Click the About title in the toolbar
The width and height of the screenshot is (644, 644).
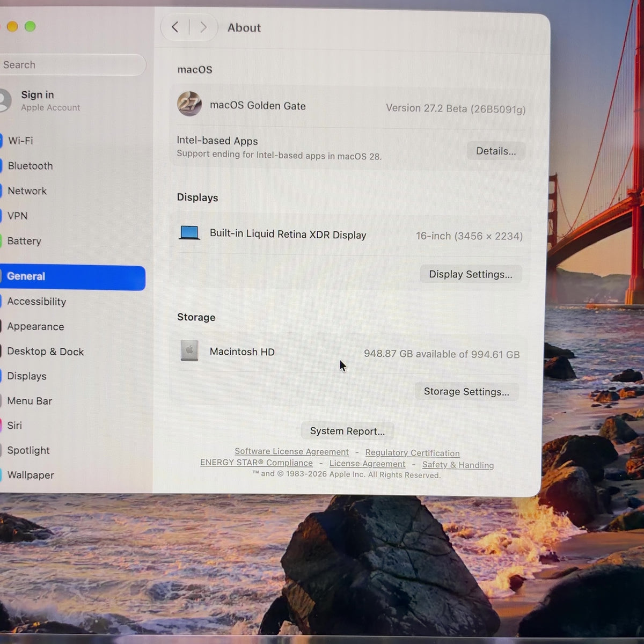[x=244, y=27]
